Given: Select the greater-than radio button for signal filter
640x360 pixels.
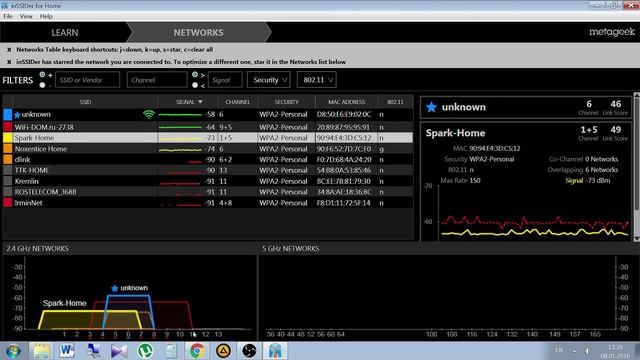Looking at the screenshot, I should coord(195,75).
